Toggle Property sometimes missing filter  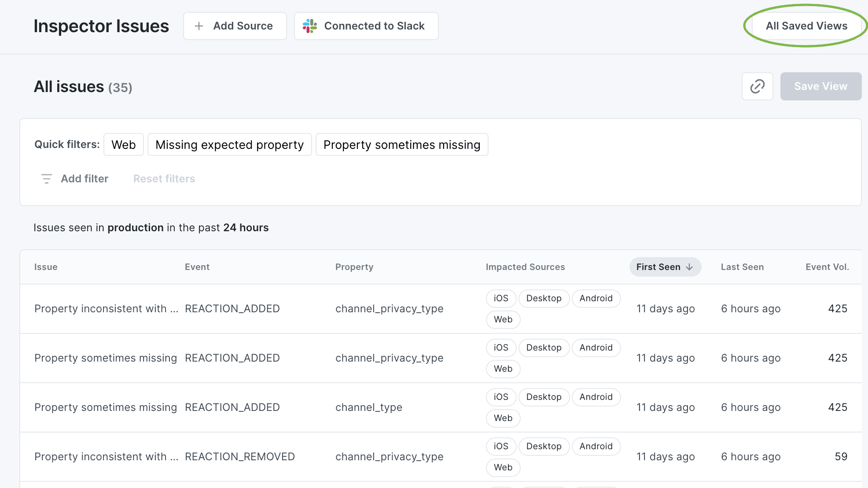[402, 144]
